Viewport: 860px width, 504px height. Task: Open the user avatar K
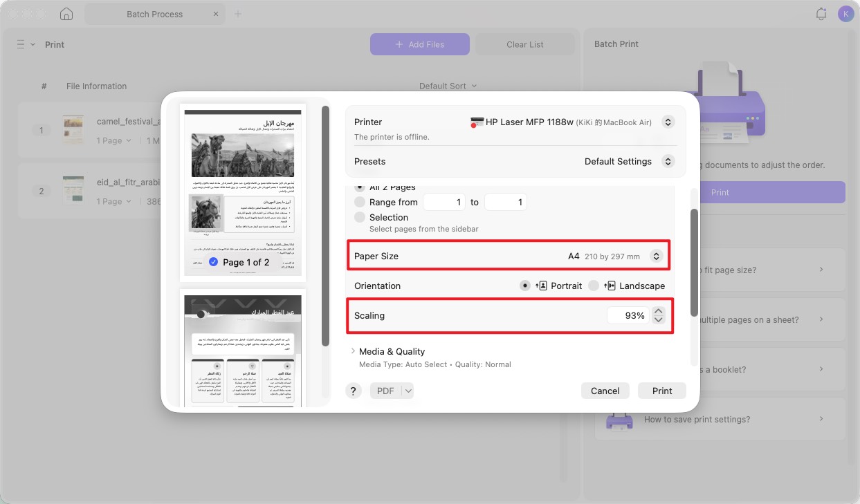tap(845, 14)
